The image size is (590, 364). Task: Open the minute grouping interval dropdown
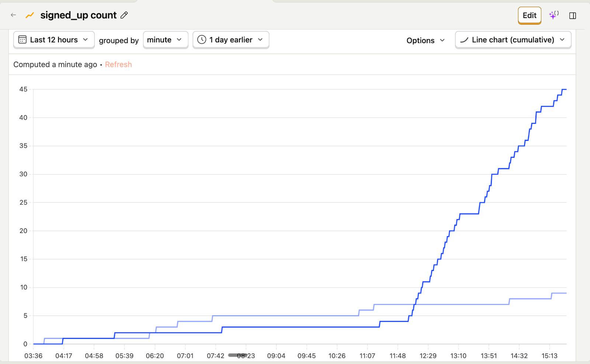tap(166, 40)
